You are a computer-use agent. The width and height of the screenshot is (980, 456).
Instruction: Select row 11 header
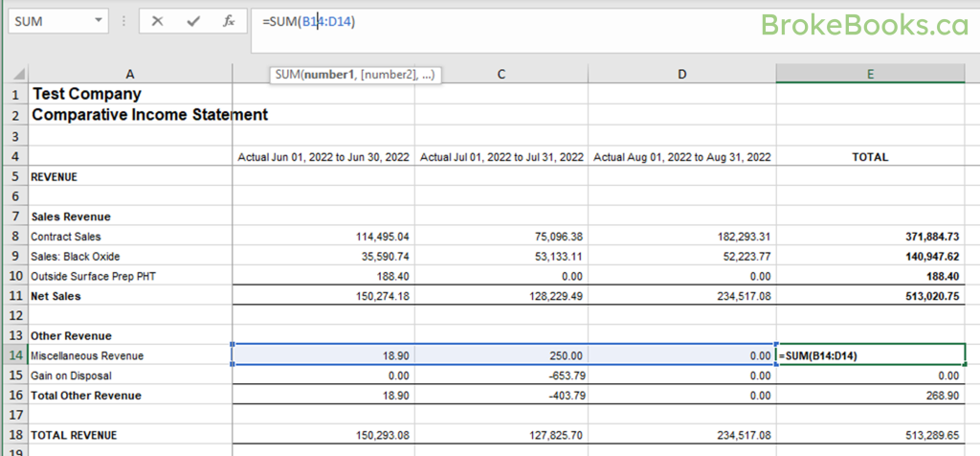click(14, 296)
